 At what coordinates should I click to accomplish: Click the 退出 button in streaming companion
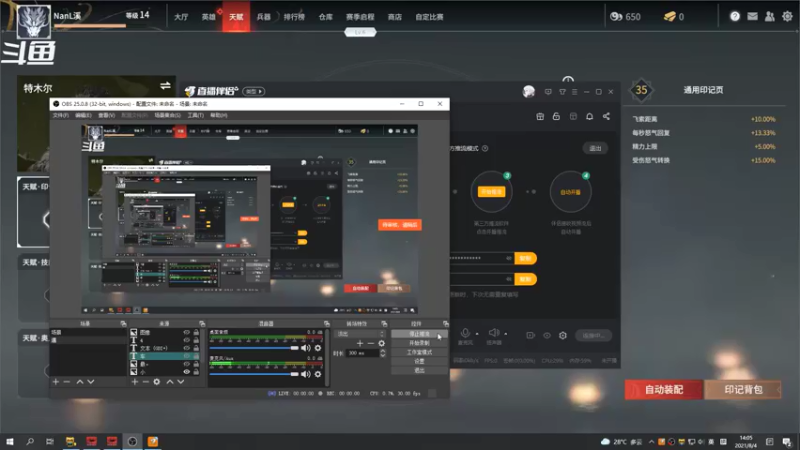point(595,148)
